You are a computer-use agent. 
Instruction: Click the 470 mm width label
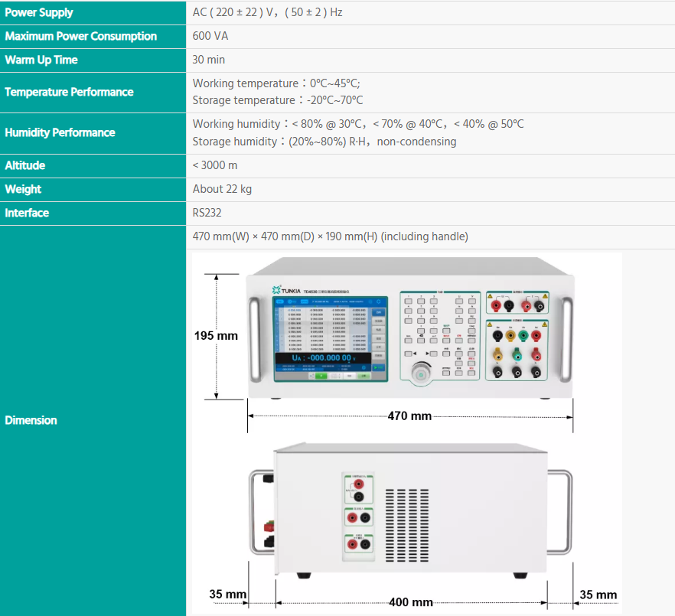coord(409,416)
